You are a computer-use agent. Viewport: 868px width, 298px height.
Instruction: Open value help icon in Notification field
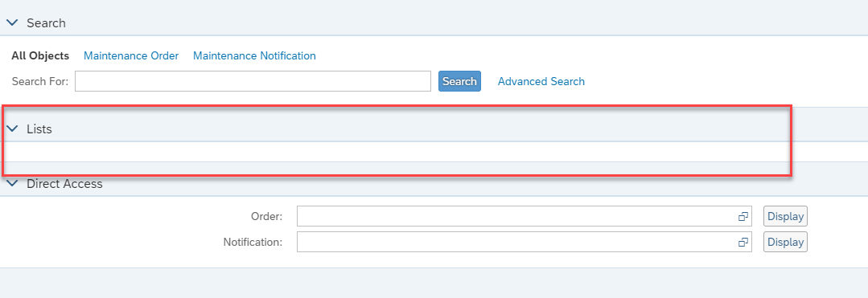coord(743,242)
